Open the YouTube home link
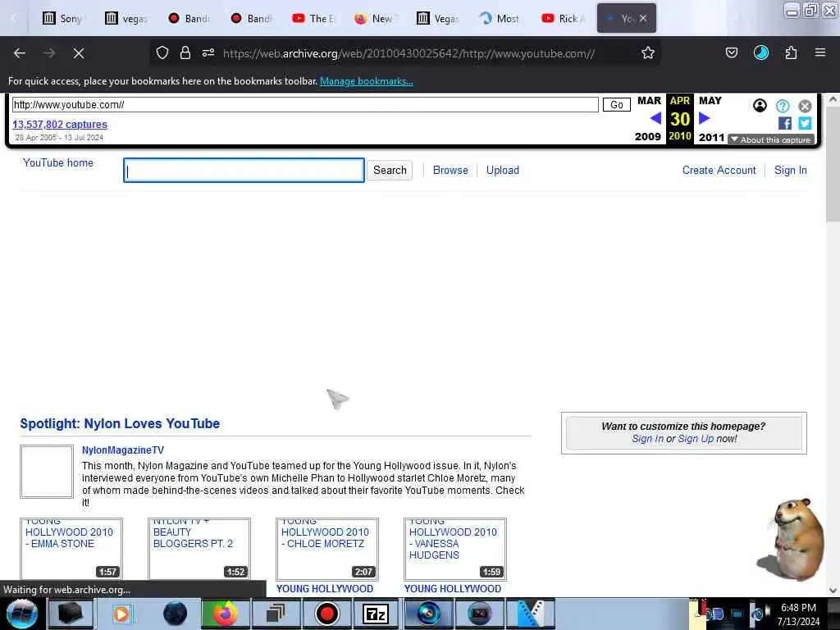 point(58,163)
